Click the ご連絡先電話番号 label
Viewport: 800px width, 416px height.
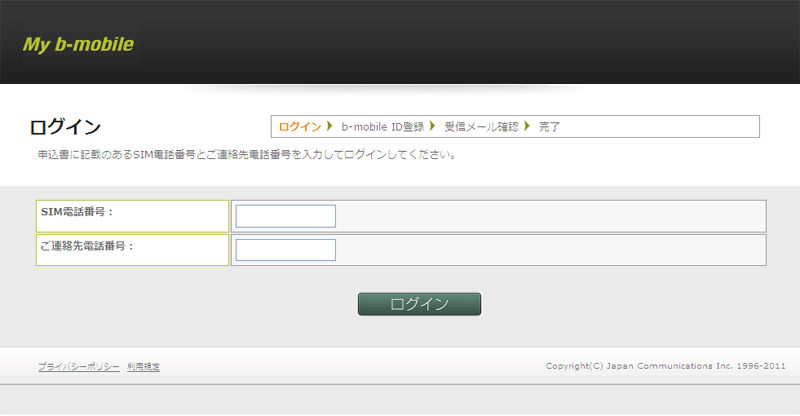[x=87, y=246]
